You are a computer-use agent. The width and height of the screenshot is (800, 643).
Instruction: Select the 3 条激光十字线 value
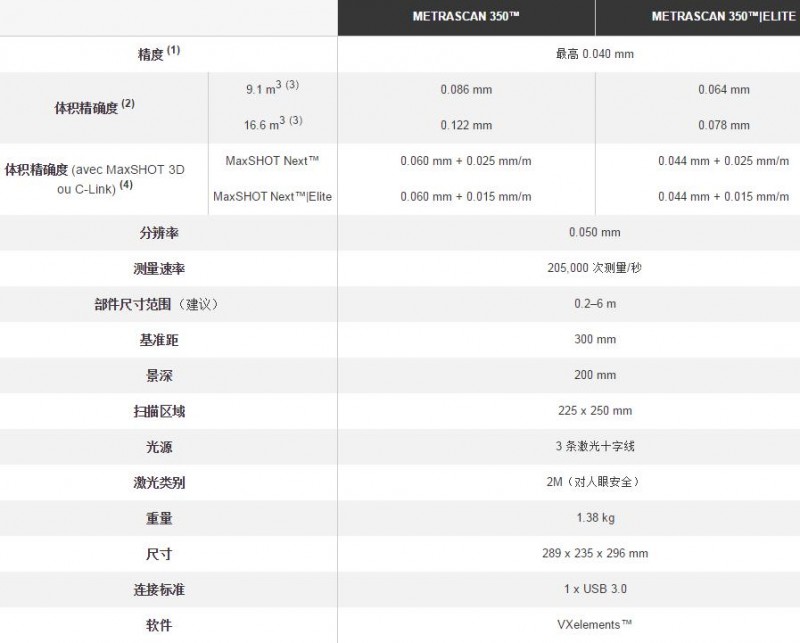(595, 447)
